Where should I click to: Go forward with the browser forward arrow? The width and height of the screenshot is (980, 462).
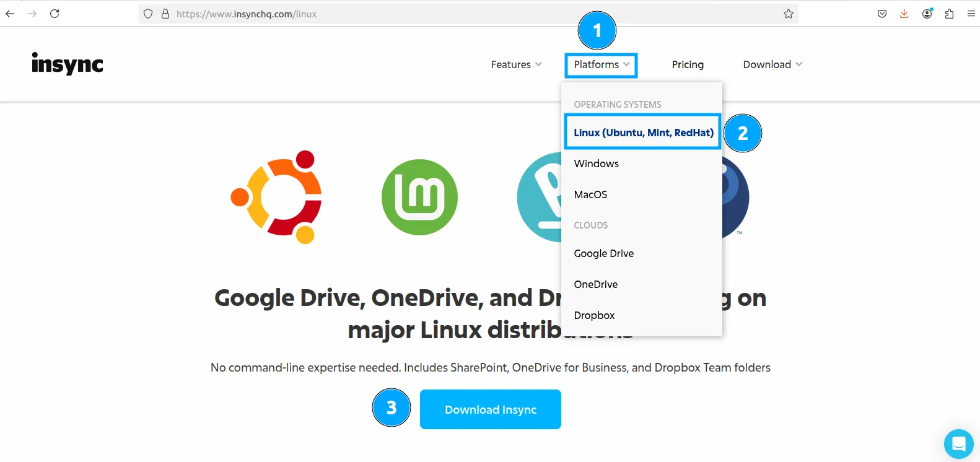[x=32, y=14]
